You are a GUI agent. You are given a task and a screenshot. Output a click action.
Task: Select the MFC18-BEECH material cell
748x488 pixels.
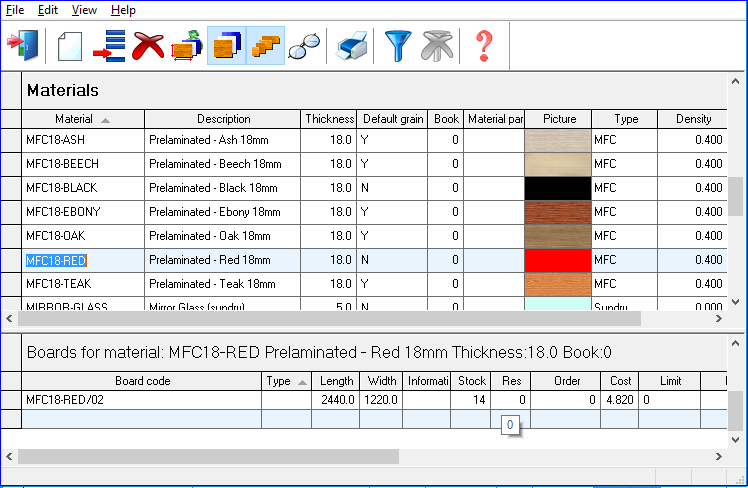pos(83,164)
